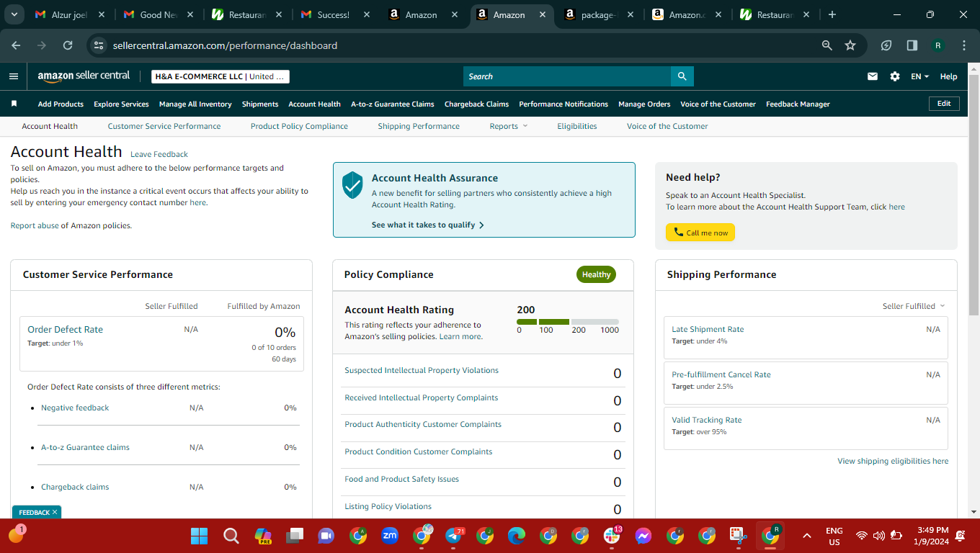Go back with the browser back arrow

(16, 45)
